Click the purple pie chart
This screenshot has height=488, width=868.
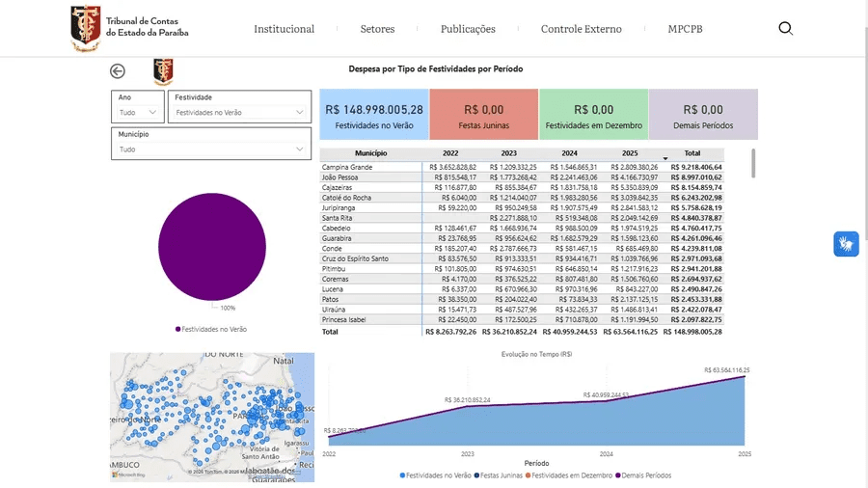pyautogui.click(x=211, y=245)
